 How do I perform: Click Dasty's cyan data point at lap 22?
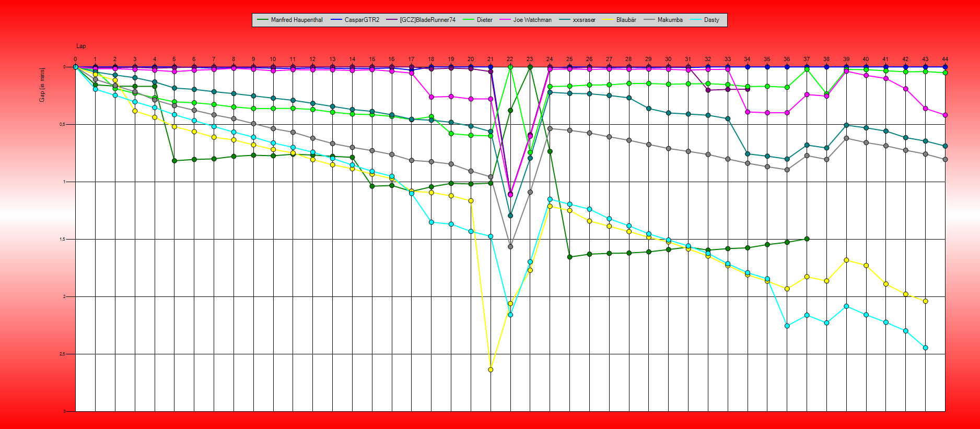pyautogui.click(x=510, y=315)
